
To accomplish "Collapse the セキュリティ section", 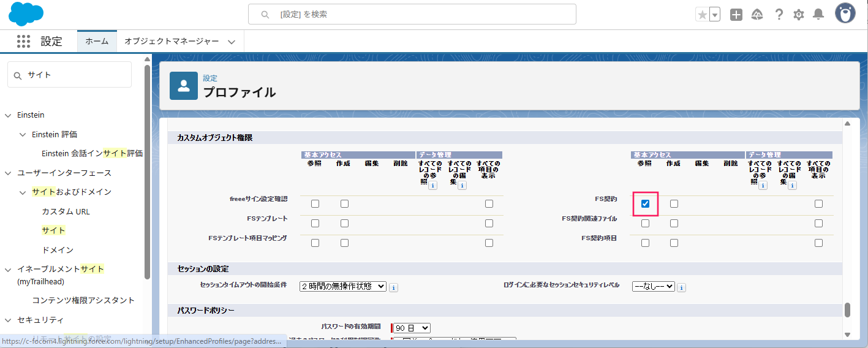I will pos(8,320).
